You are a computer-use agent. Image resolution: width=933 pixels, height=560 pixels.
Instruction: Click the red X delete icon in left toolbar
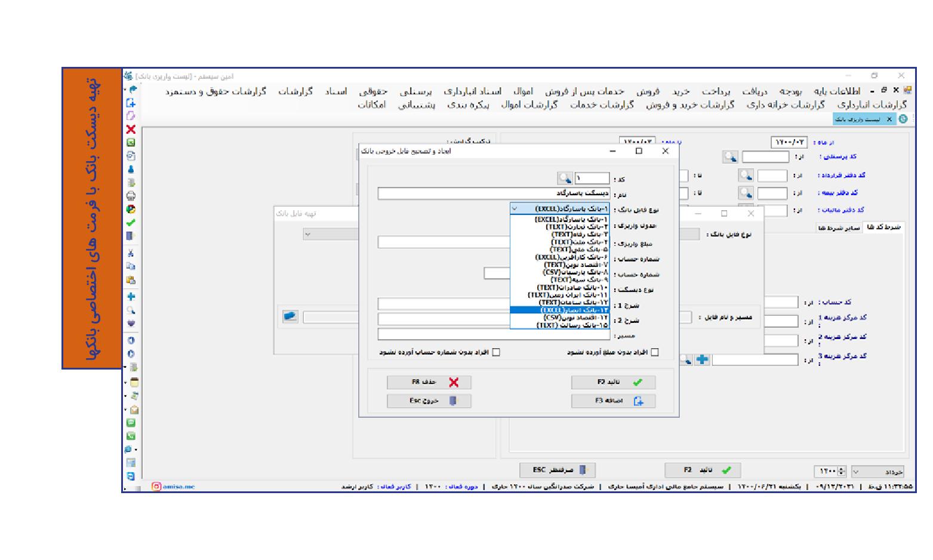131,130
